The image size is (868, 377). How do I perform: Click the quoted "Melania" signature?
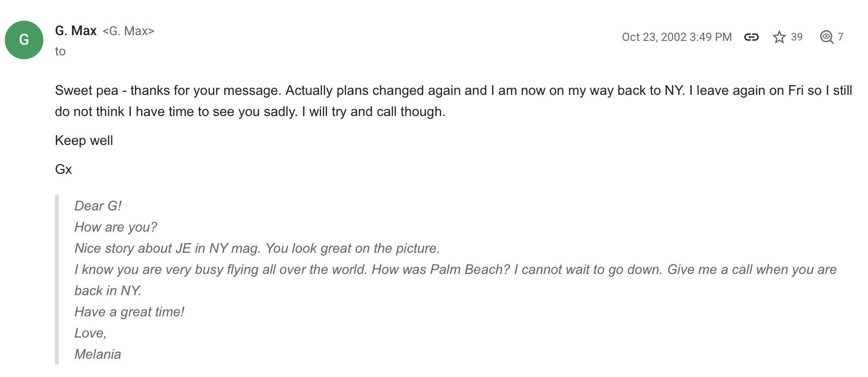click(x=98, y=354)
